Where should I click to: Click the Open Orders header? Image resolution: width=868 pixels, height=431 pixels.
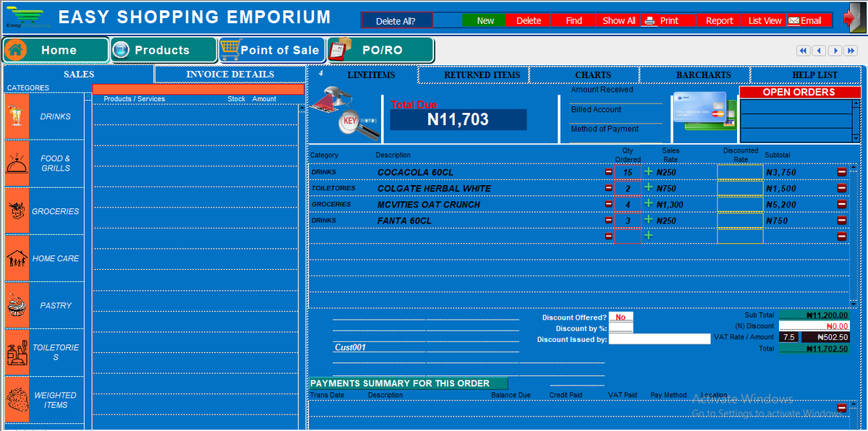[x=799, y=92]
